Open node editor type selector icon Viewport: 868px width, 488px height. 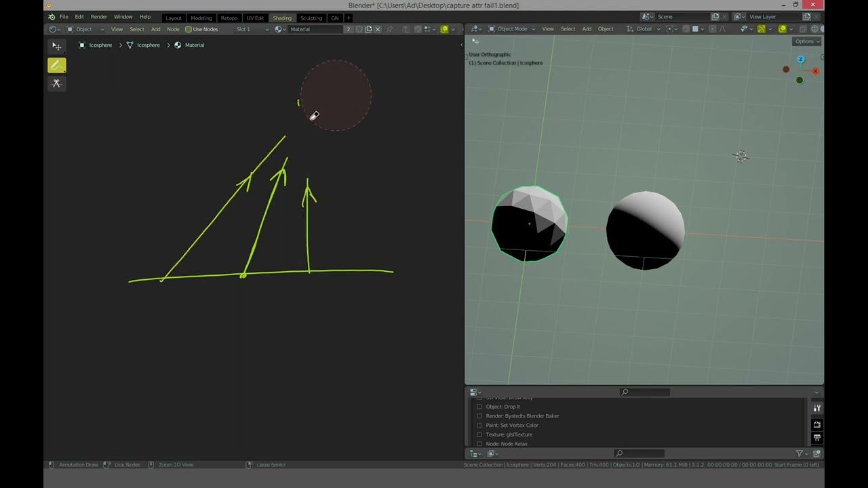pyautogui.click(x=54, y=29)
